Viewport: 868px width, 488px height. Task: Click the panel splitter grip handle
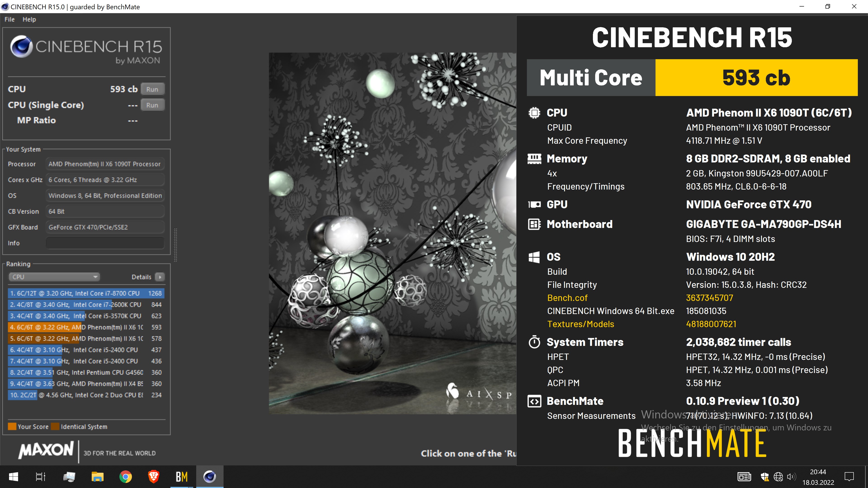pos(175,245)
